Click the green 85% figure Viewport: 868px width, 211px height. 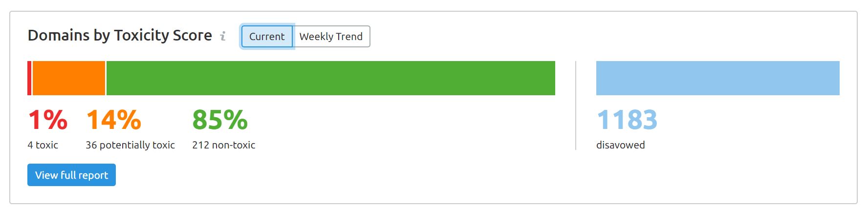click(220, 120)
